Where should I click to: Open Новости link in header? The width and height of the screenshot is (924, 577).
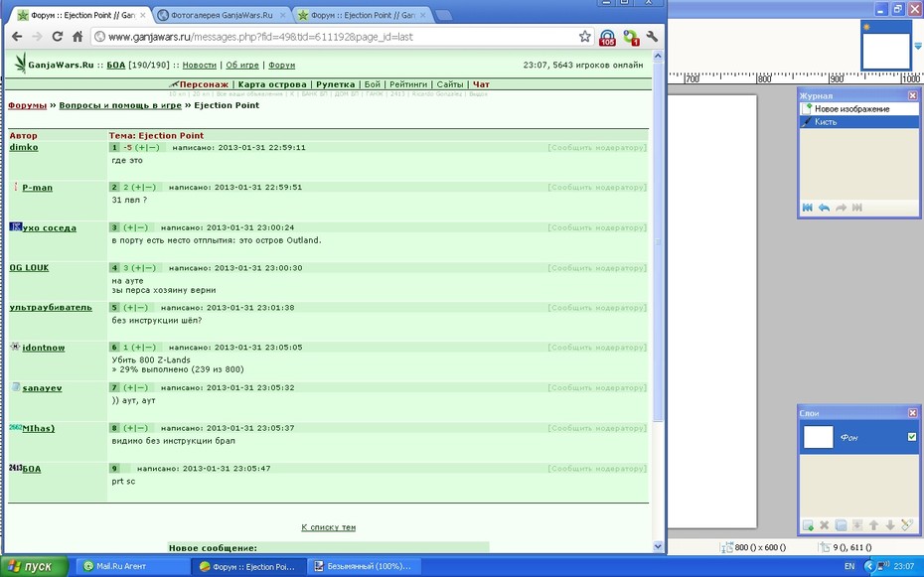pyautogui.click(x=199, y=66)
